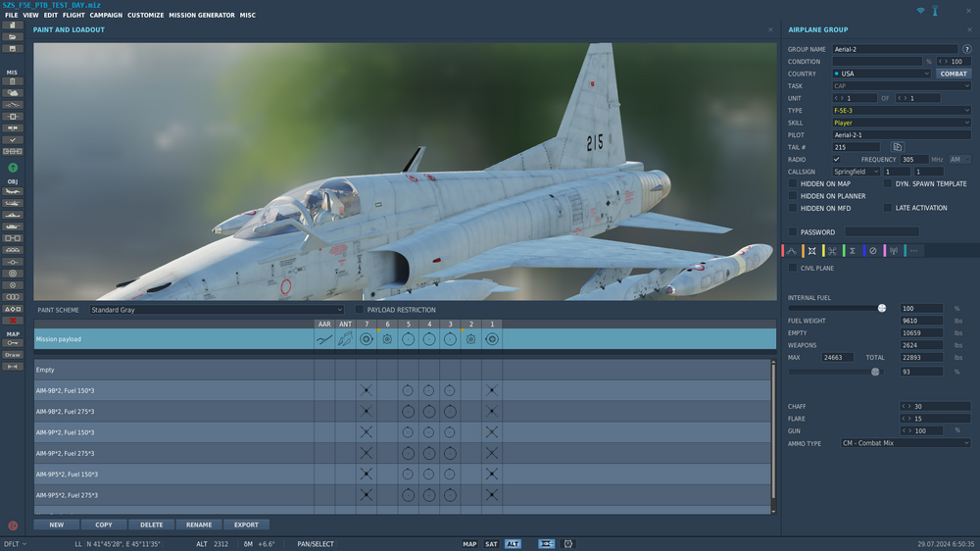Screen dimensions: 980x551
Task: Open the failures tab with blue marker
Action: click(873, 251)
